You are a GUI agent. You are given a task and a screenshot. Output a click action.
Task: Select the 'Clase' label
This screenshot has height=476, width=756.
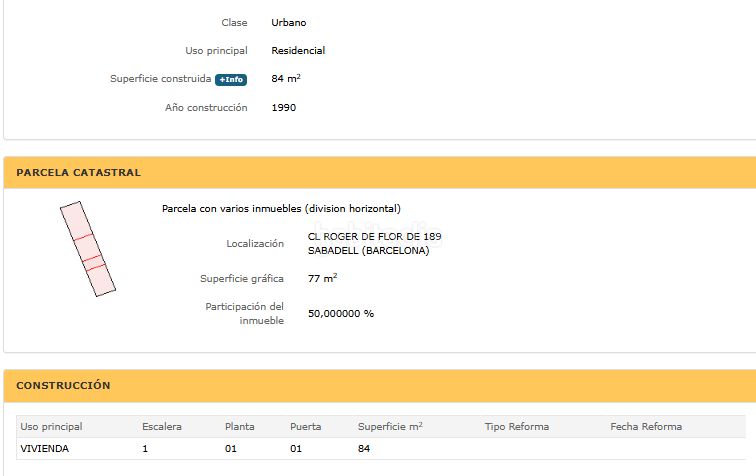pos(234,23)
